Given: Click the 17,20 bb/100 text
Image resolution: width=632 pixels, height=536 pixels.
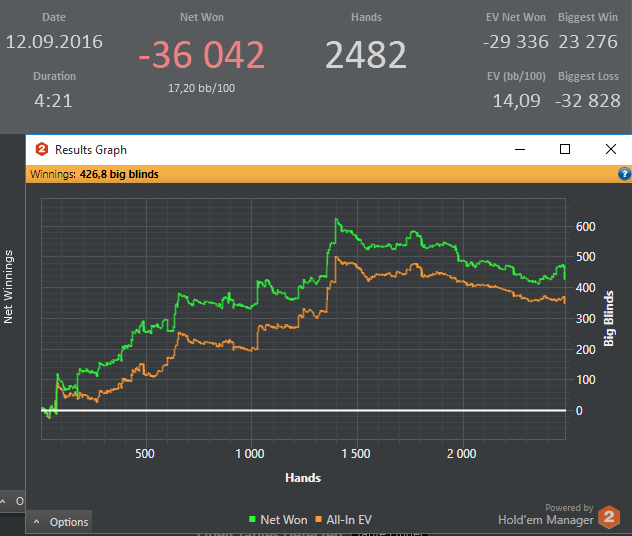Looking at the screenshot, I should pyautogui.click(x=202, y=88).
